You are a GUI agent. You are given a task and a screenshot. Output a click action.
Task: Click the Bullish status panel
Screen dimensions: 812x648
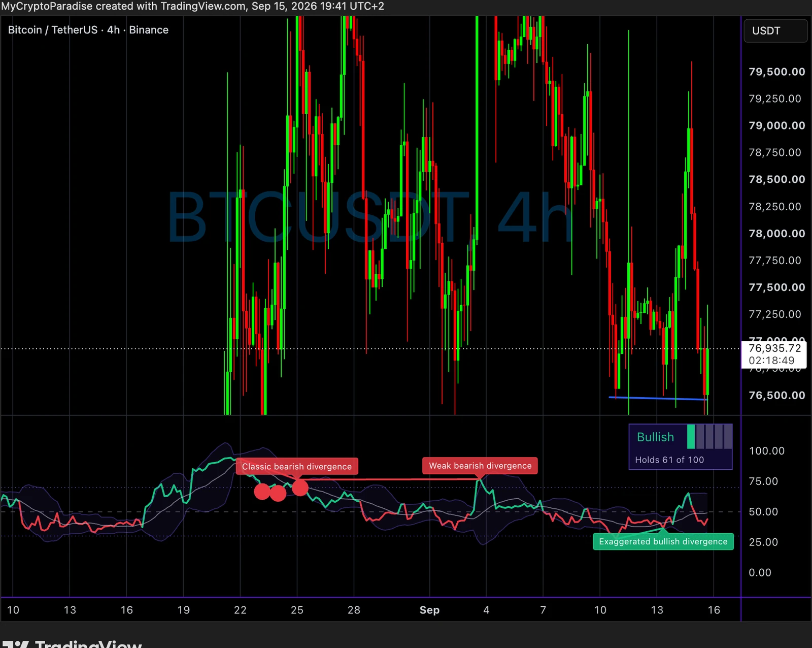(681, 447)
